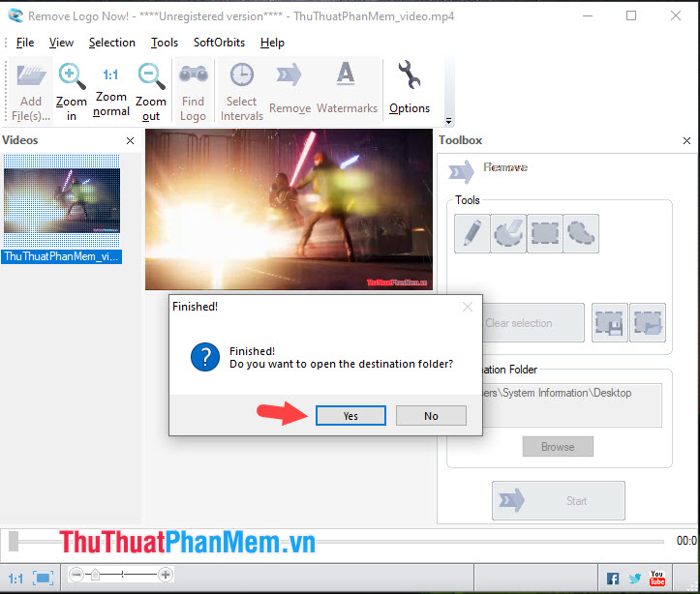Click the save selection icon
This screenshot has width=700, height=594.
[609, 323]
